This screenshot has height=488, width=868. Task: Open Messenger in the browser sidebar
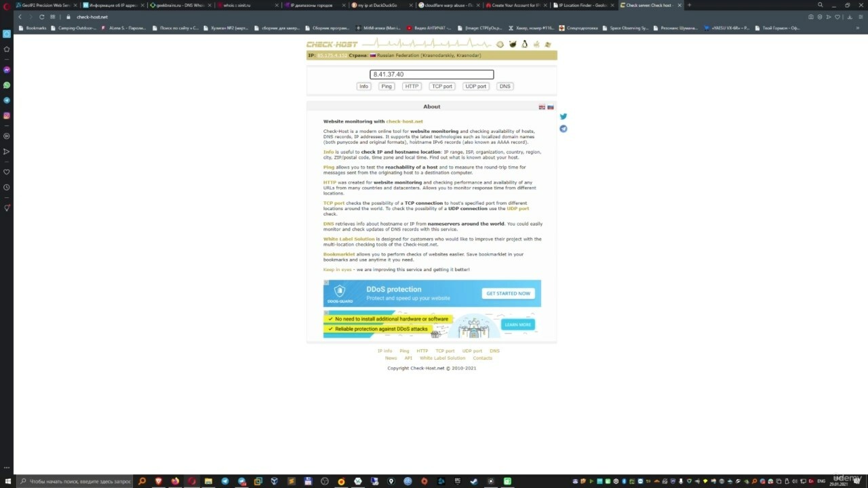[7, 70]
